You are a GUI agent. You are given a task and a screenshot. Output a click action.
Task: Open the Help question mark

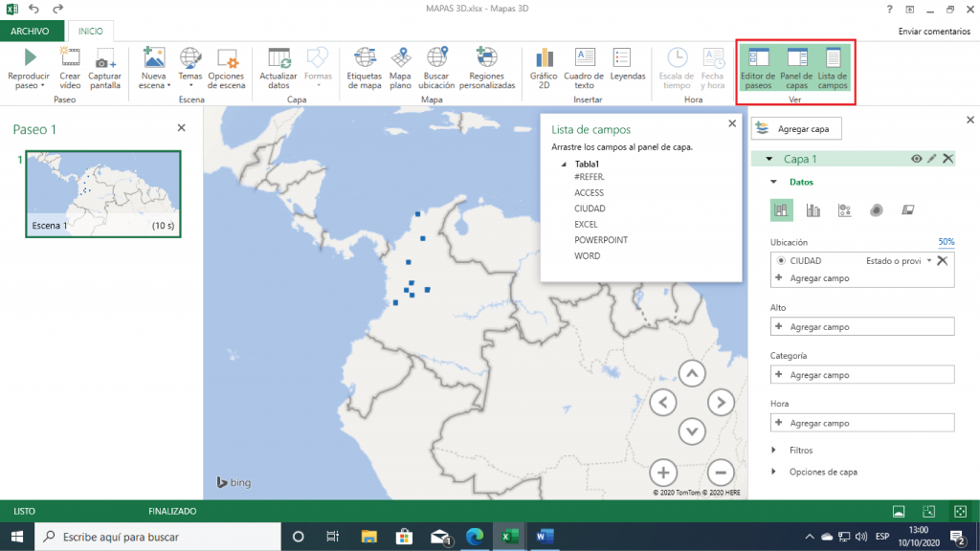(x=889, y=10)
